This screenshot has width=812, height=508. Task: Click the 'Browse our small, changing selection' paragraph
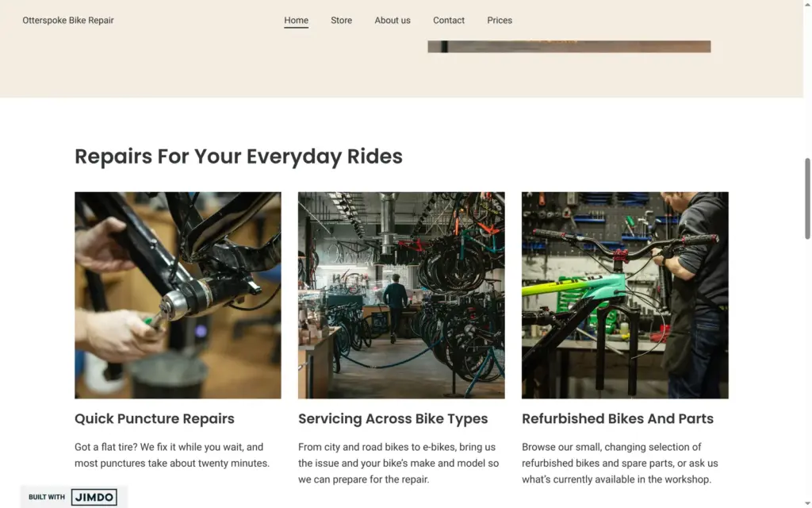coord(620,463)
